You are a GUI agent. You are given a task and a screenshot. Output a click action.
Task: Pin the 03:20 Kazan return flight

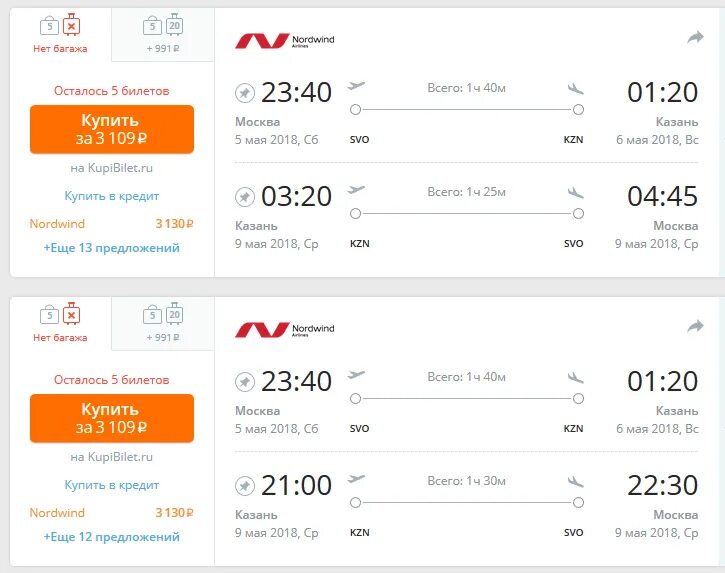245,197
